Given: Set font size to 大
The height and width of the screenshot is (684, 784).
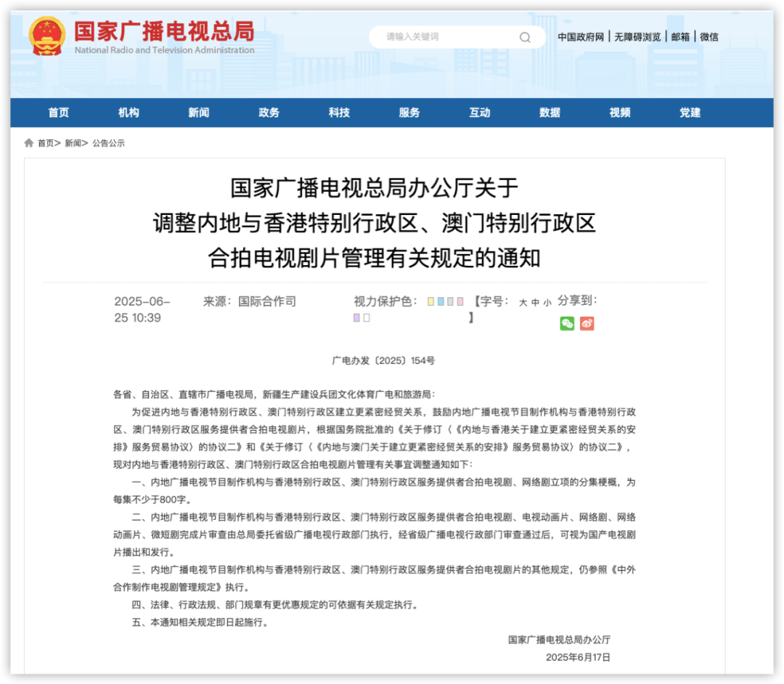Looking at the screenshot, I should (523, 303).
